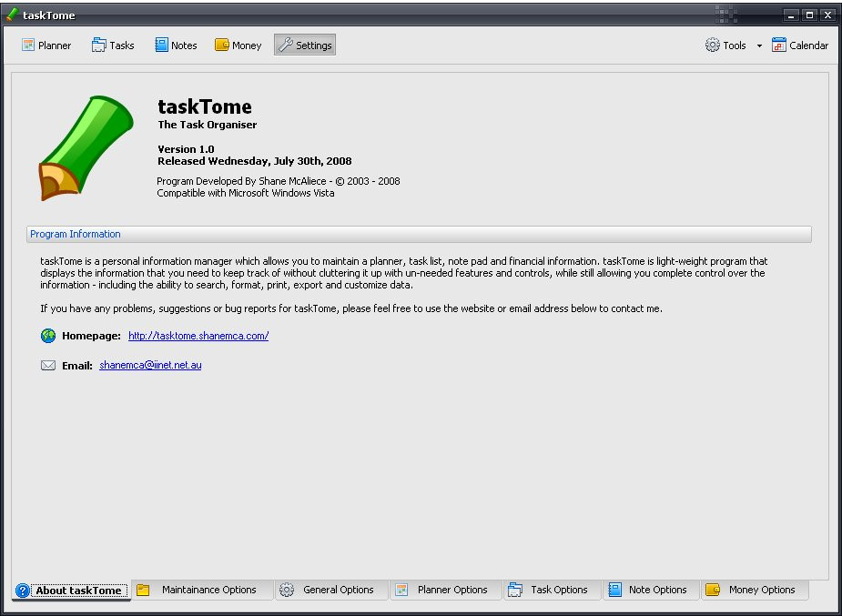Open the Tasks section label
Image resolution: width=842 pixels, height=616 pixels.
(x=122, y=45)
